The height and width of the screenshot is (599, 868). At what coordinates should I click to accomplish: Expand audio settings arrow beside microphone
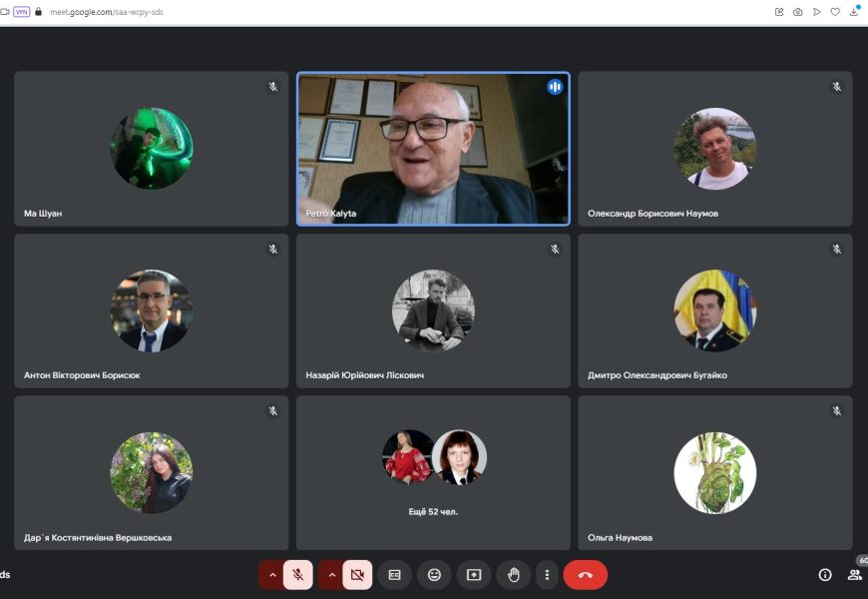(272, 575)
